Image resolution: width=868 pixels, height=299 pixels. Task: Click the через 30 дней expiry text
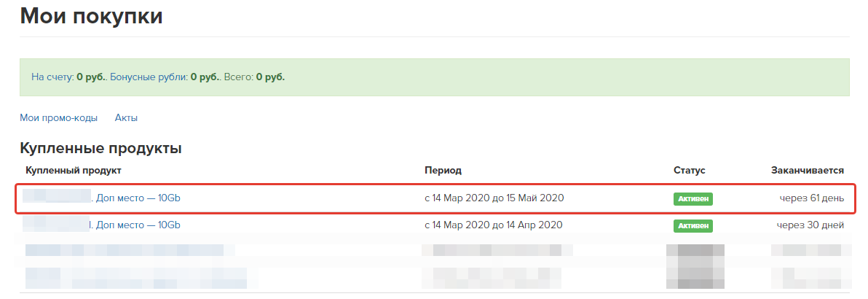coord(810,225)
